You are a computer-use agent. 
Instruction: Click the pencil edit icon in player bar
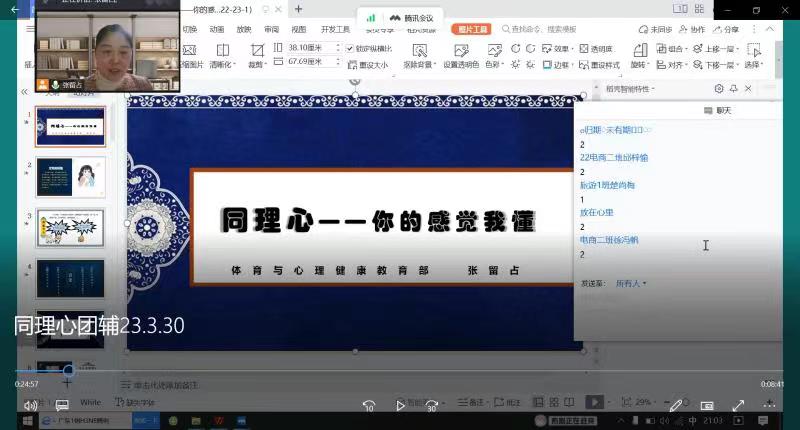[x=676, y=405]
